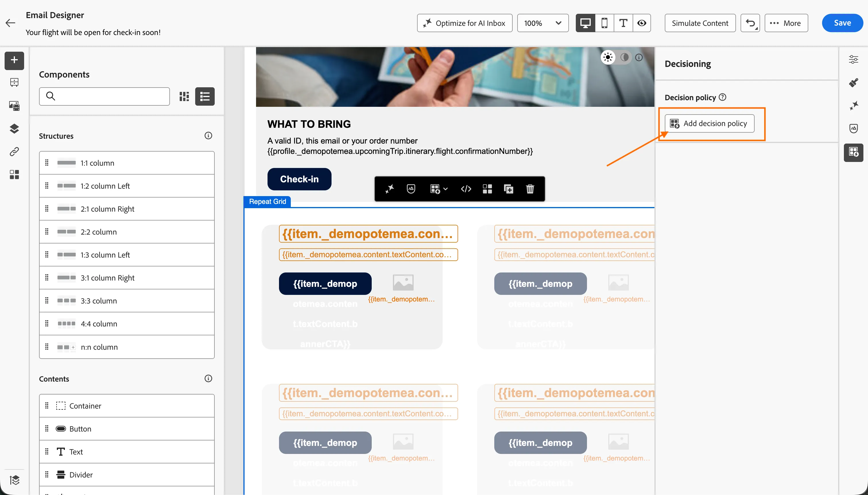Show source code via </> toolbar icon
The width and height of the screenshot is (868, 495).
click(x=466, y=189)
